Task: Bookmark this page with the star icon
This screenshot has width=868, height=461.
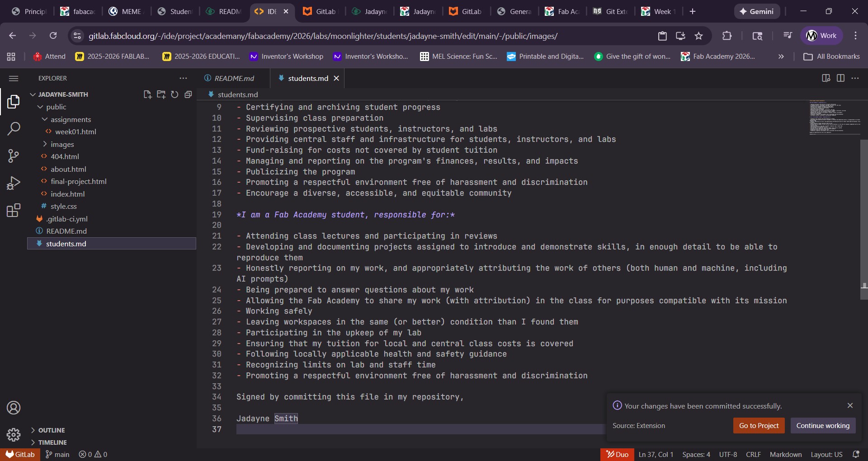Action: coord(698,36)
